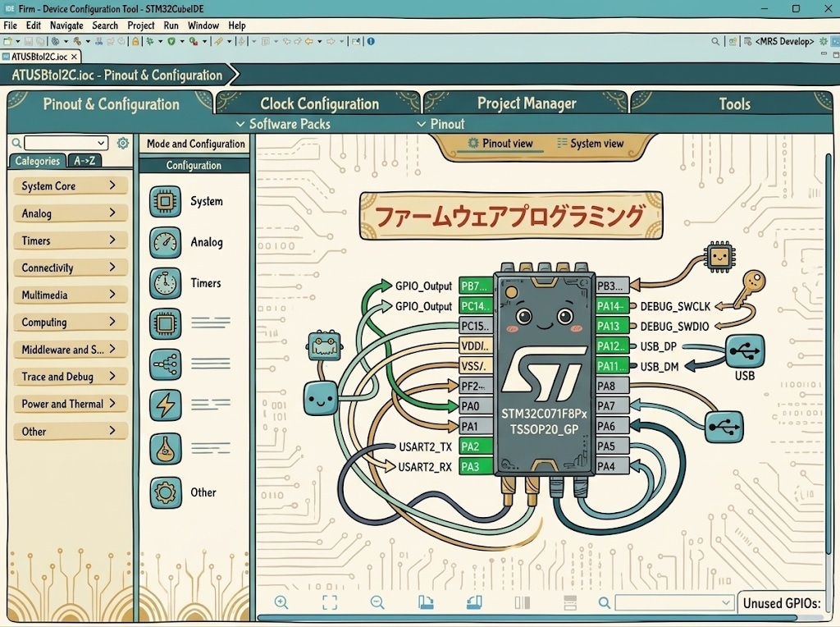This screenshot has height=627, width=840.
Task: Select System view toggle
Action: coord(591,143)
